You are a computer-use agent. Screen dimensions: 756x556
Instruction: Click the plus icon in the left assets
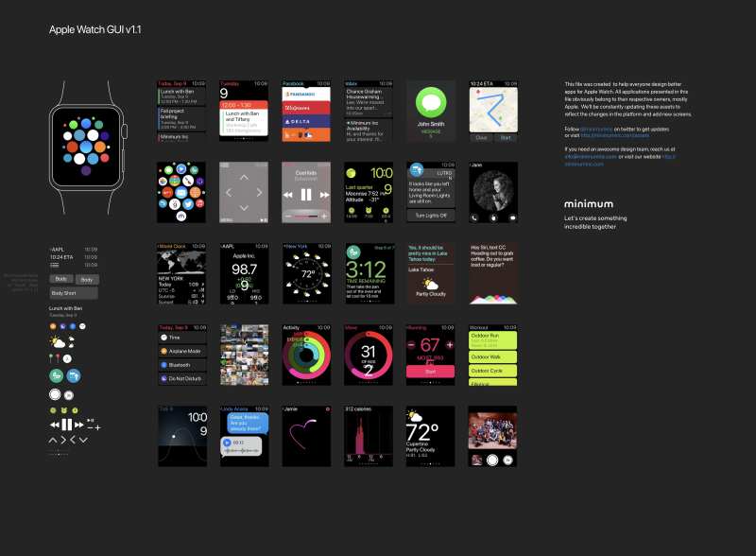coord(98,427)
